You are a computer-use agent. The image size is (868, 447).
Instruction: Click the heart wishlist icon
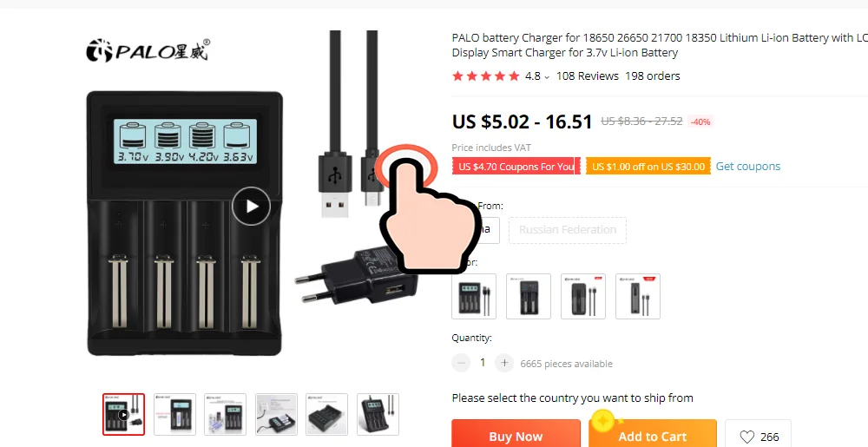[x=746, y=437]
